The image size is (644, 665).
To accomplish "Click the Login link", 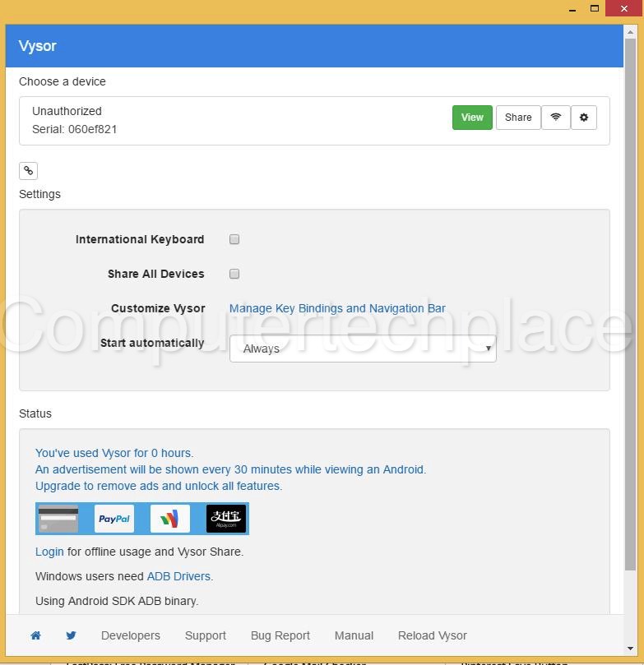I will pos(49,552).
